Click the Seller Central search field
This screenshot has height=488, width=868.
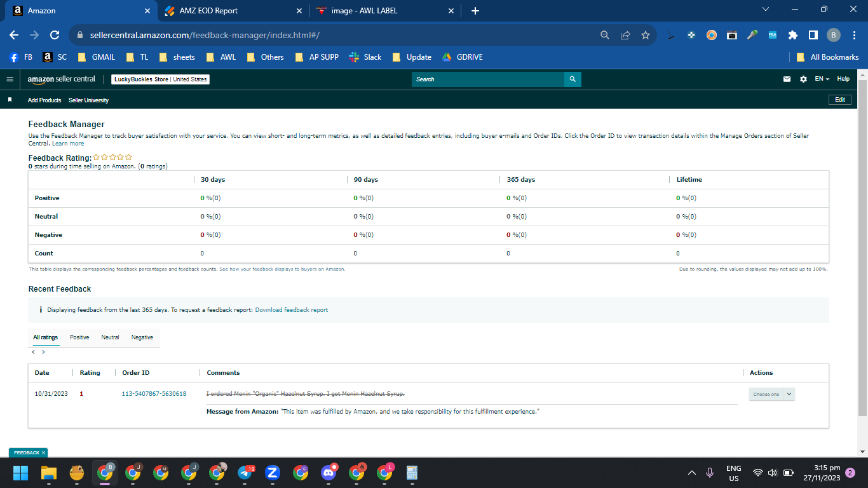[x=488, y=79]
